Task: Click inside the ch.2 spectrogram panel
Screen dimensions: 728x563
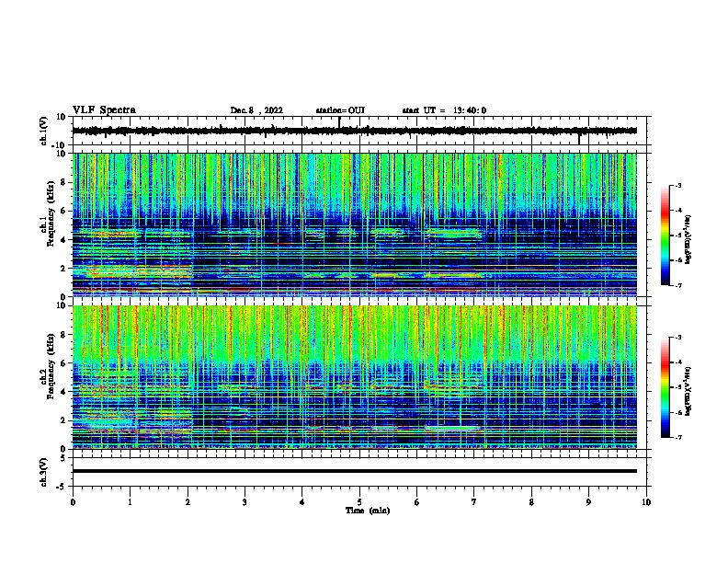Action: [354, 377]
